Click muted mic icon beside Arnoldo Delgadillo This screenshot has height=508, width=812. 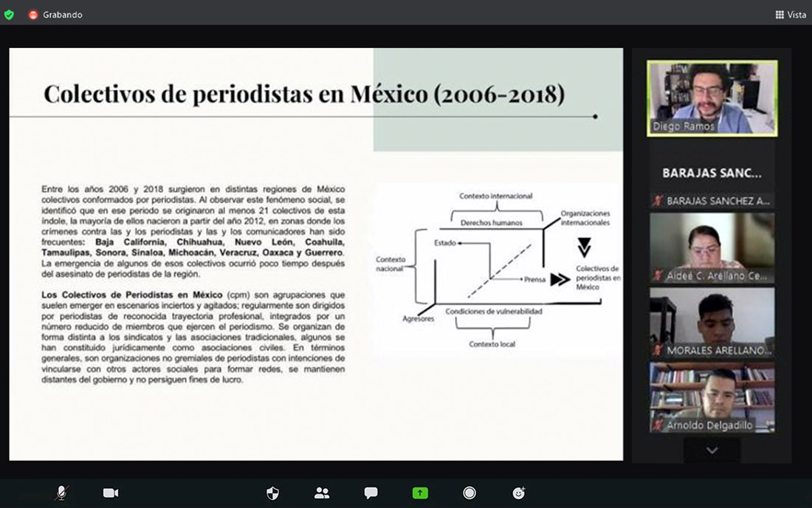[x=658, y=425]
